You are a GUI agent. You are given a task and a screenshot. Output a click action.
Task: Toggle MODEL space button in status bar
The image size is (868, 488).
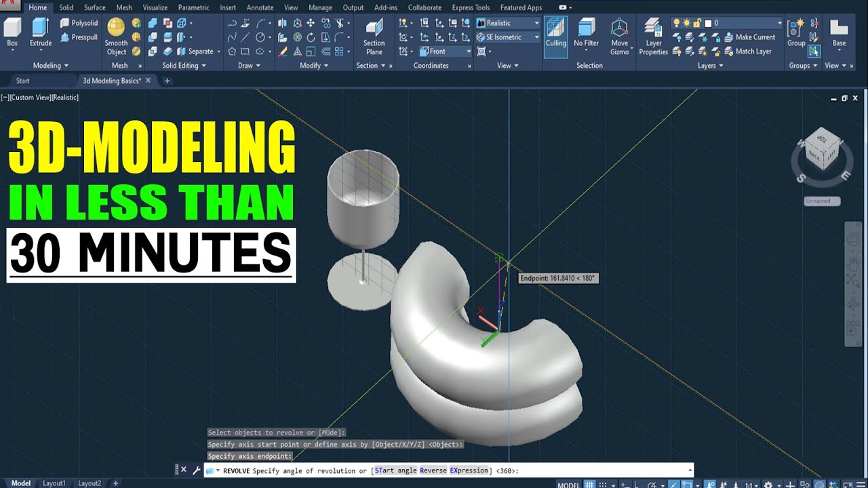tap(568, 485)
